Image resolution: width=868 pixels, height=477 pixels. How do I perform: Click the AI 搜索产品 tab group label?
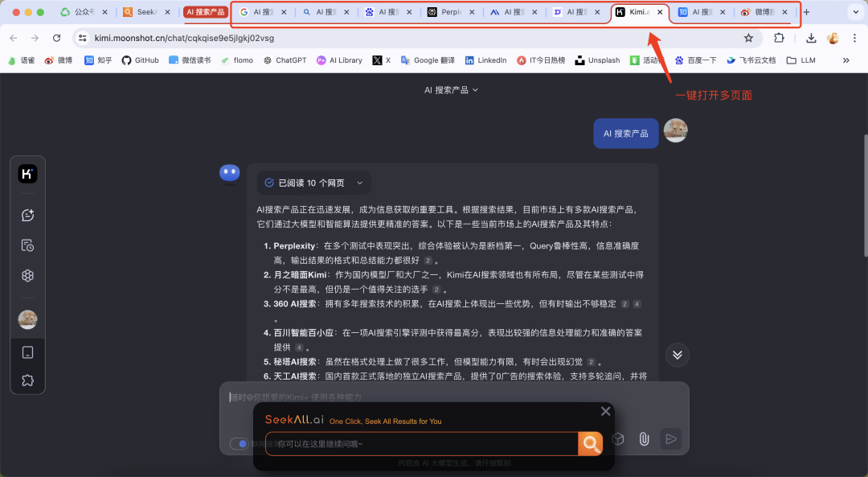click(206, 11)
